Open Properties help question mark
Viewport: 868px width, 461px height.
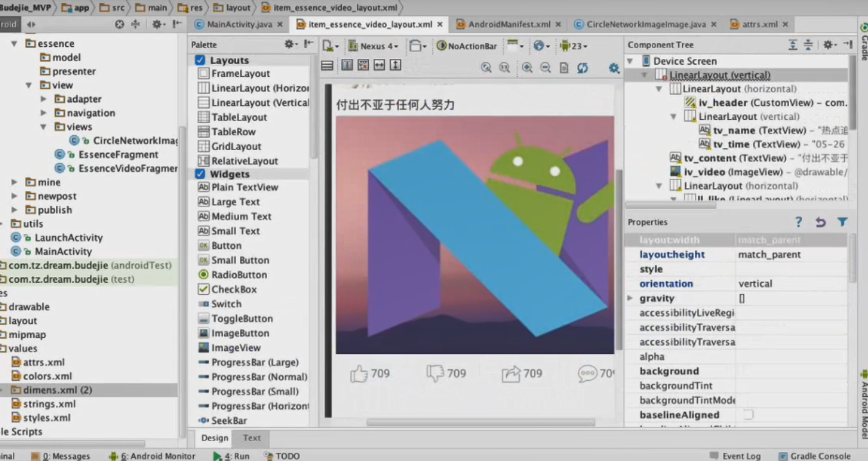point(799,222)
